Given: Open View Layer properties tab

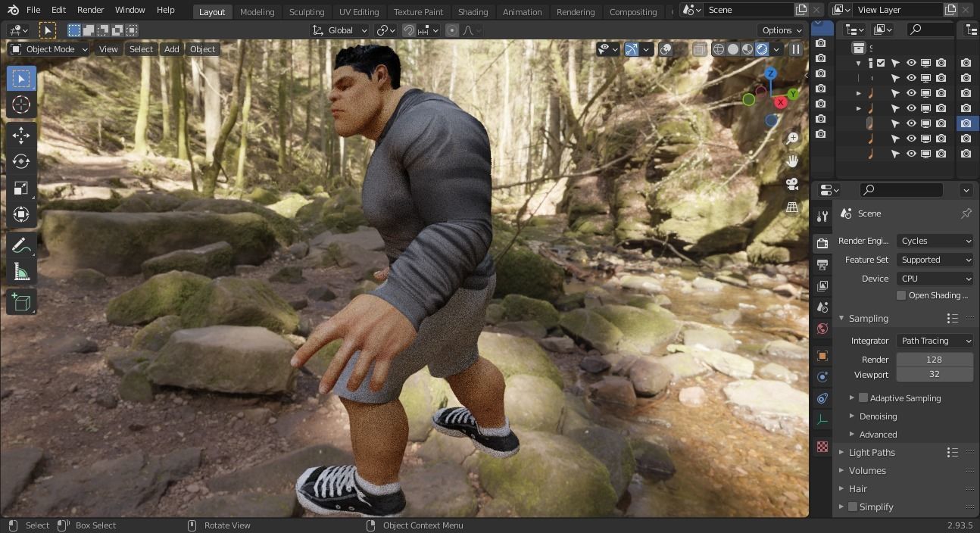Looking at the screenshot, I should click(x=822, y=285).
